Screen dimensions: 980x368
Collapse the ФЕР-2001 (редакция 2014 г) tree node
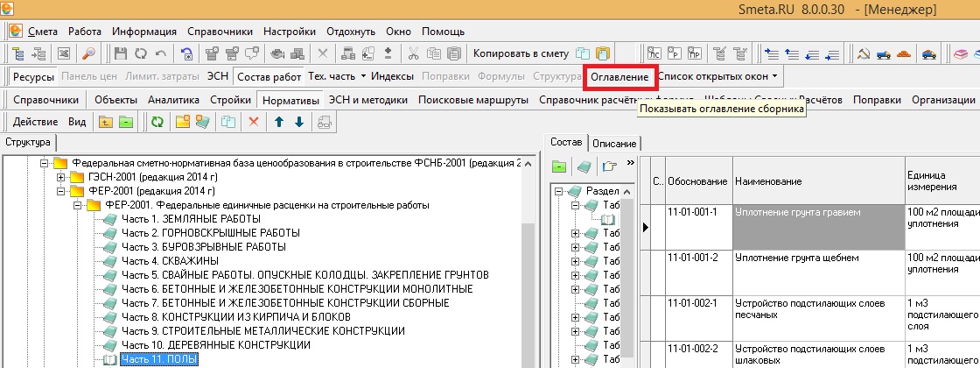pyautogui.click(x=61, y=191)
